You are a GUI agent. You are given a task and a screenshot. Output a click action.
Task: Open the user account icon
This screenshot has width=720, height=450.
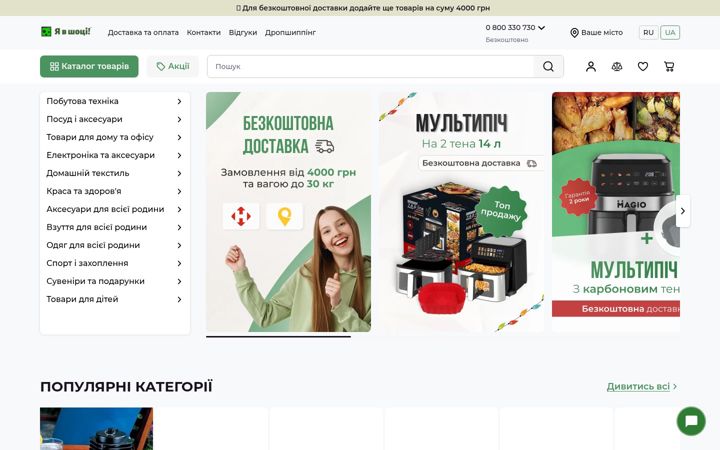[x=591, y=67]
